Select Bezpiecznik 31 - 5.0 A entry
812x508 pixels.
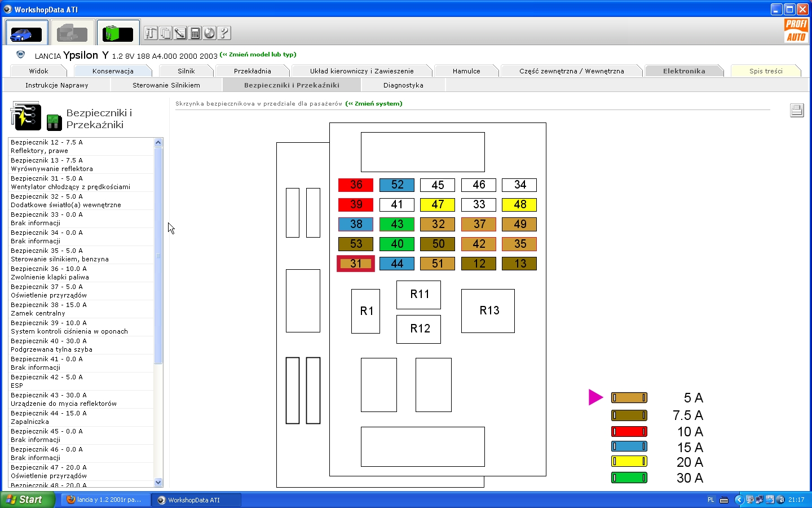coord(81,183)
